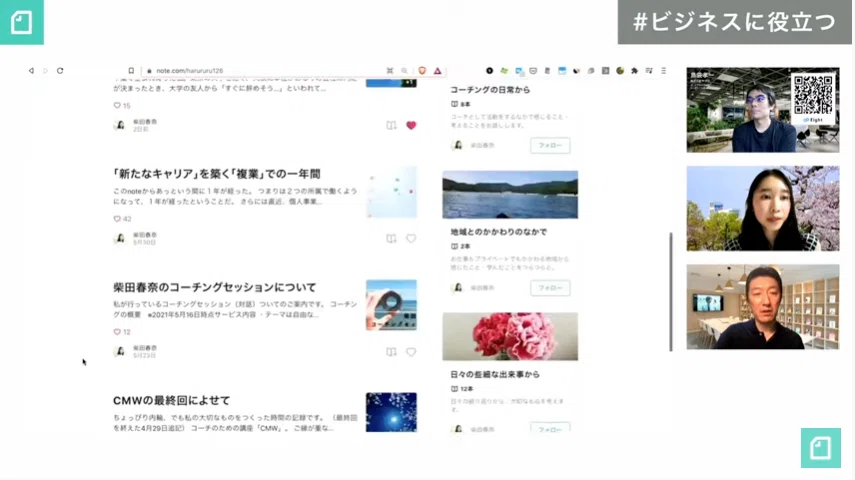
Task: Click the note logo at the bottom right corner
Action: (821, 448)
